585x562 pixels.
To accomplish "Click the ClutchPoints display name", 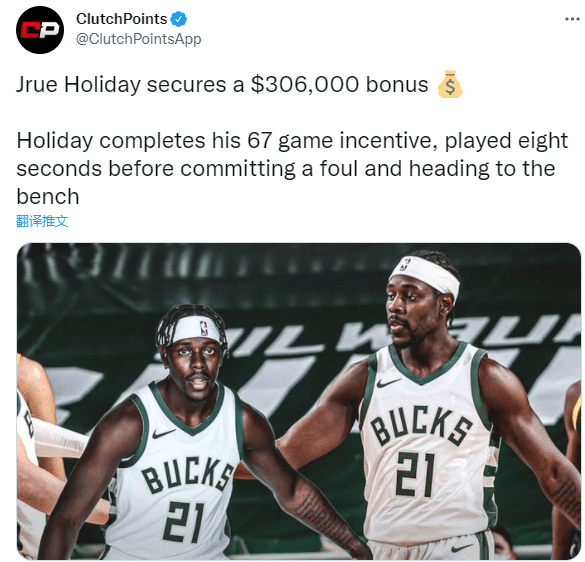I will point(122,19).
